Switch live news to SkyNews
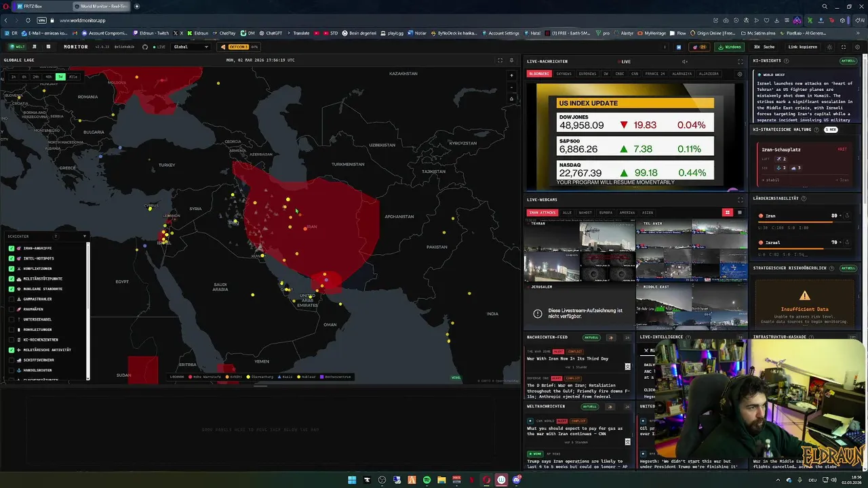This screenshot has width=868, height=488. (x=564, y=74)
